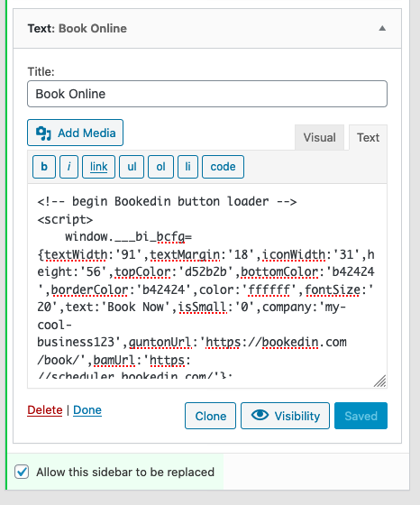The image size is (420, 505).
Task: Insert code tag with code button
Action: click(x=223, y=167)
